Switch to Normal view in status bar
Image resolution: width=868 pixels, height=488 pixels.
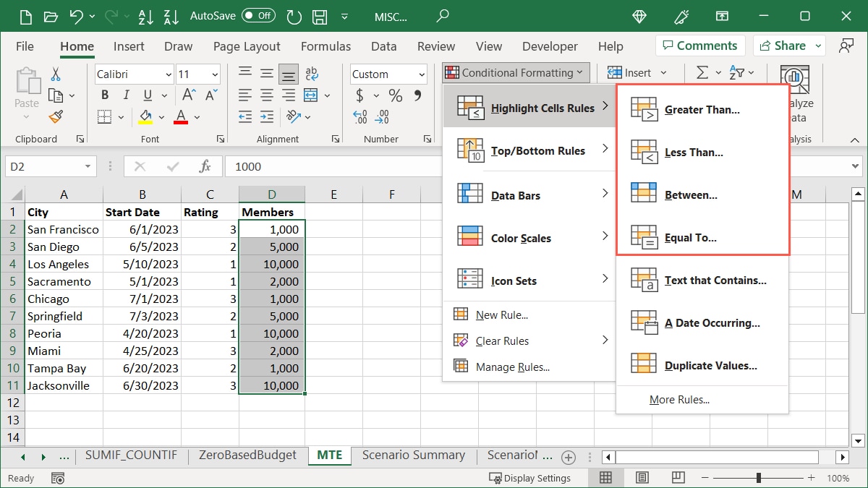(605, 478)
